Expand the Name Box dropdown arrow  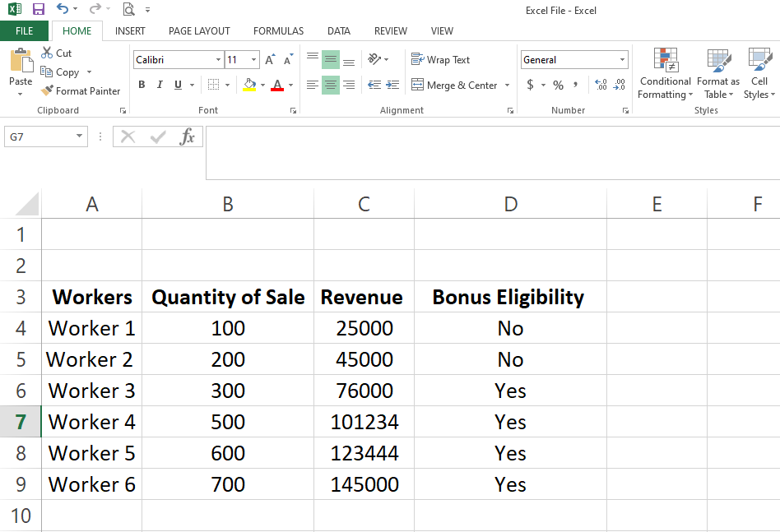pyautogui.click(x=79, y=136)
